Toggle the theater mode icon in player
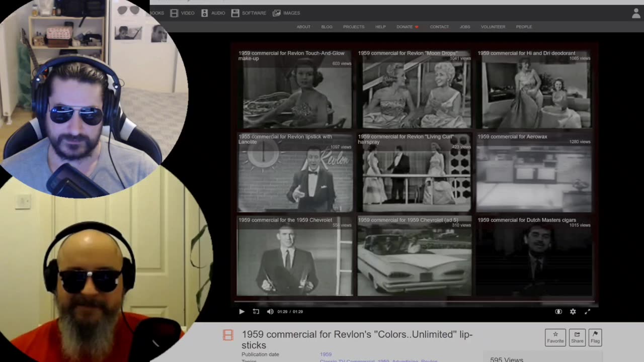Image resolution: width=644 pixels, height=362 pixels. [558, 312]
